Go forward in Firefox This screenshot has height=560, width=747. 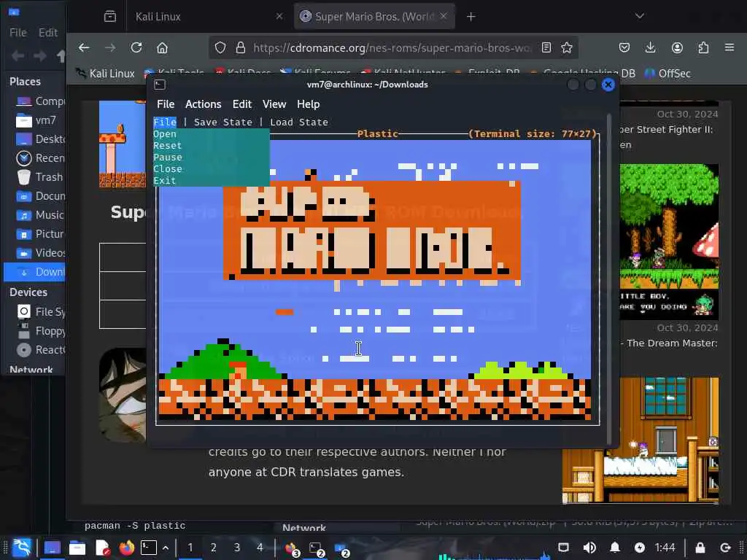pos(110,47)
